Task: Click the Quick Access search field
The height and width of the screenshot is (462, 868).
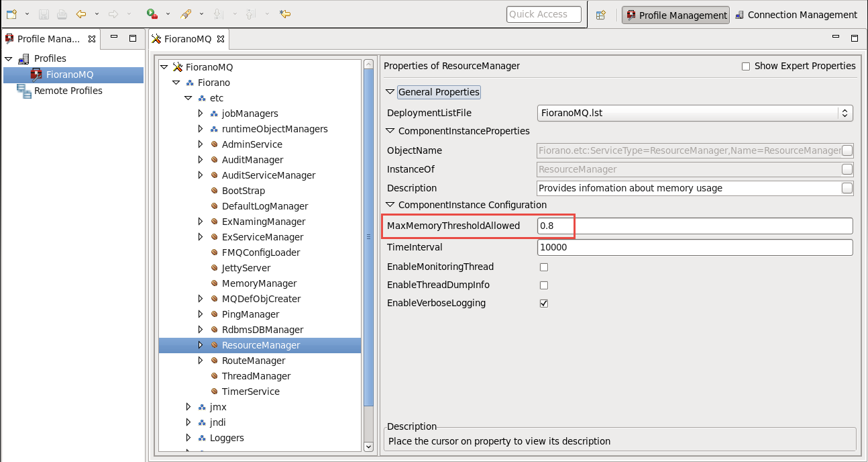Action: tap(544, 14)
